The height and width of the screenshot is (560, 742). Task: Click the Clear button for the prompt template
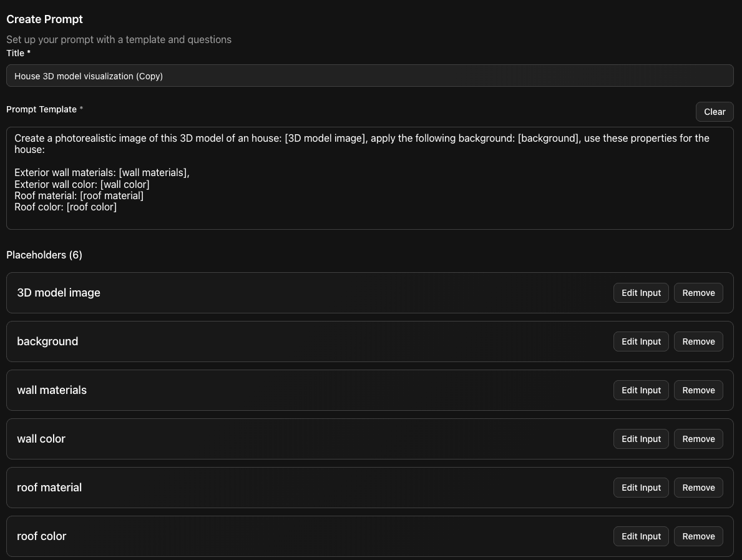715,111
